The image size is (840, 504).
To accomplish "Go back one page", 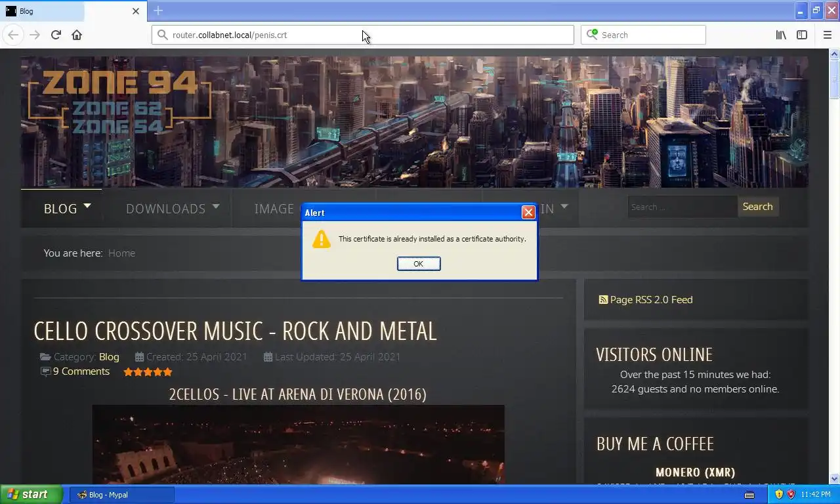I will pyautogui.click(x=13, y=35).
